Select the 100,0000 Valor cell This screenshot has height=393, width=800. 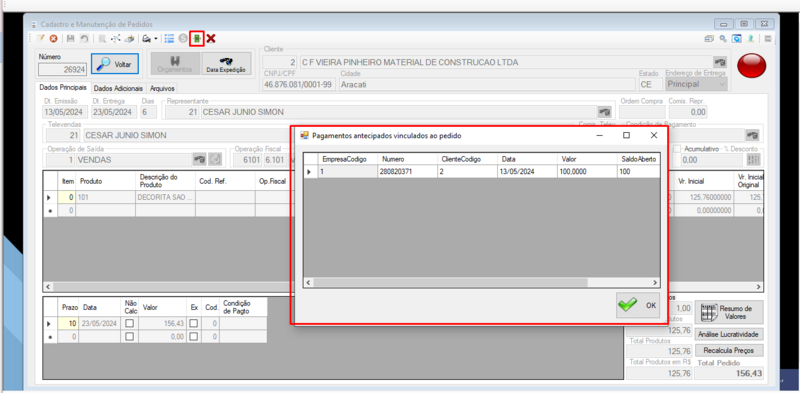[587, 172]
